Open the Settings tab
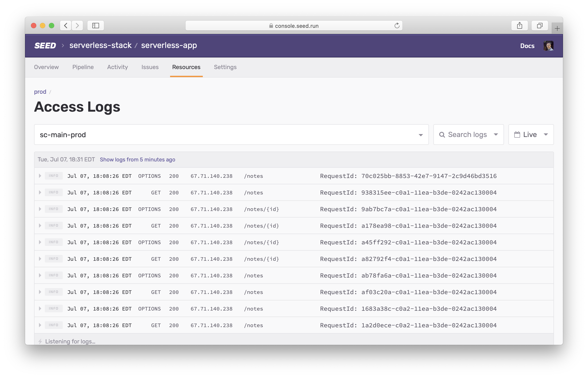 click(x=225, y=67)
